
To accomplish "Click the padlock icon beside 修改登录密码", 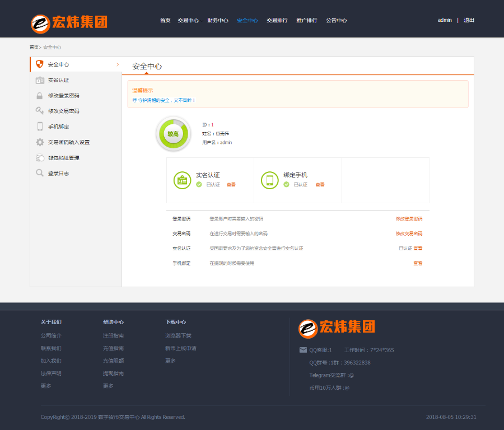I will click(39, 95).
